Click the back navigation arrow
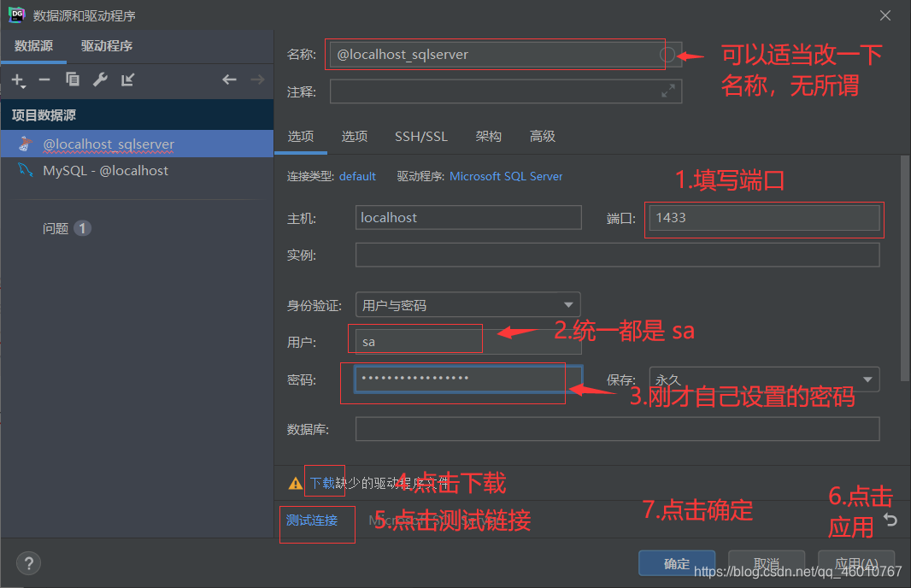This screenshot has height=588, width=911. click(229, 79)
